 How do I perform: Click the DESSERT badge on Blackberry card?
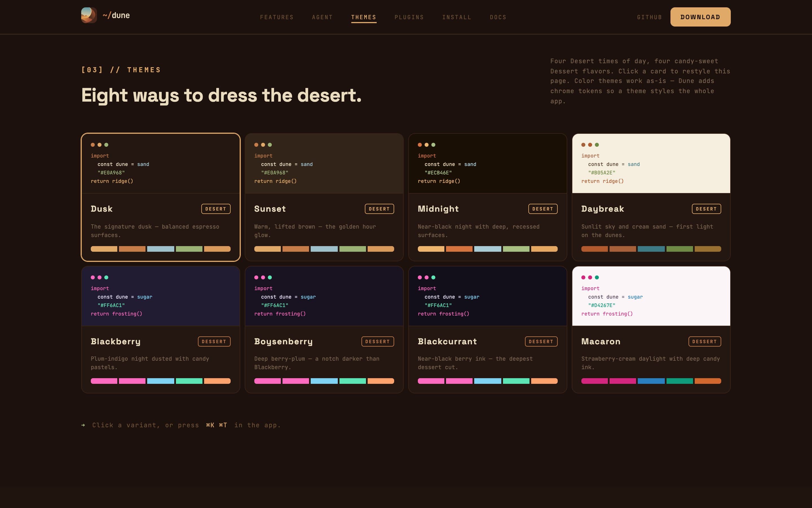click(214, 341)
